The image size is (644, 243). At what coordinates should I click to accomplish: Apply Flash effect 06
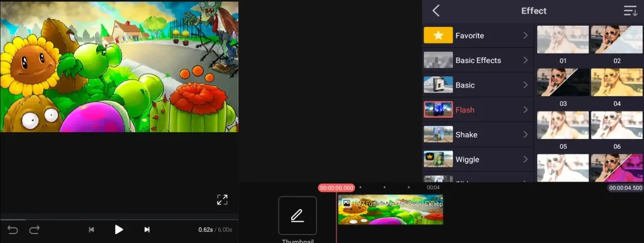pos(617,125)
